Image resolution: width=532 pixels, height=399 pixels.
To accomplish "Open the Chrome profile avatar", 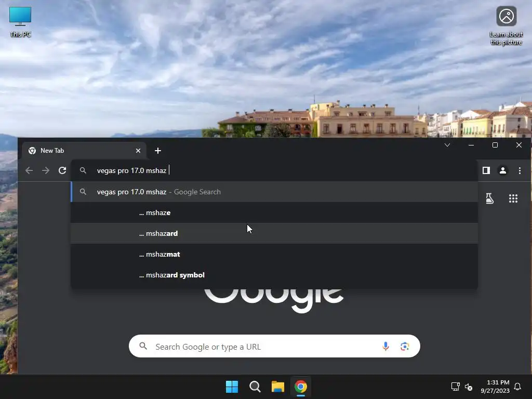I will 503,170.
